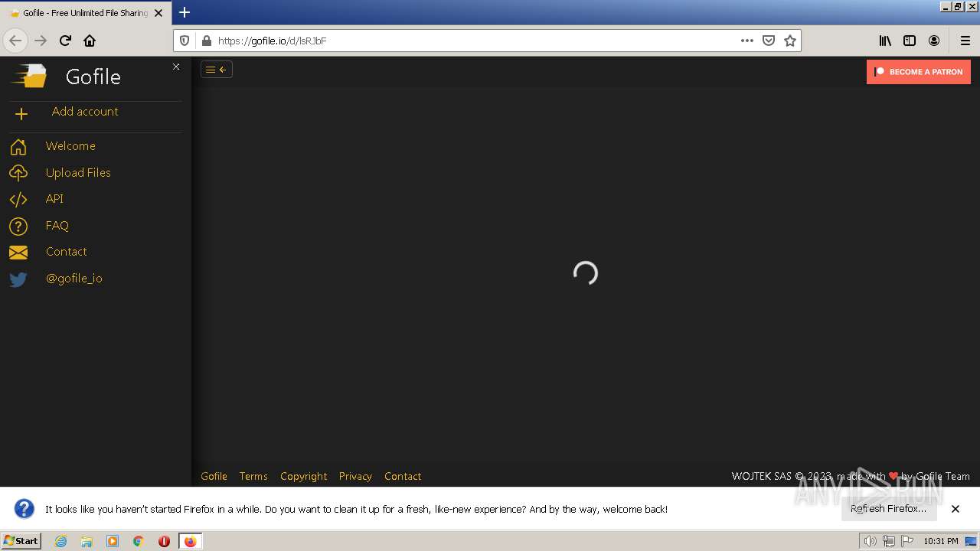This screenshot has width=980, height=551.
Task: Open the Terms footer link
Action: (253, 476)
